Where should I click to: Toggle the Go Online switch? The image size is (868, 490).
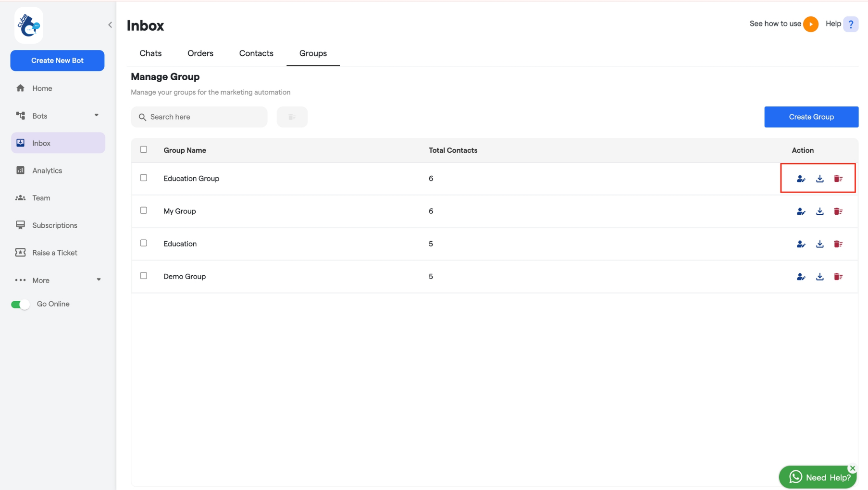pos(20,304)
